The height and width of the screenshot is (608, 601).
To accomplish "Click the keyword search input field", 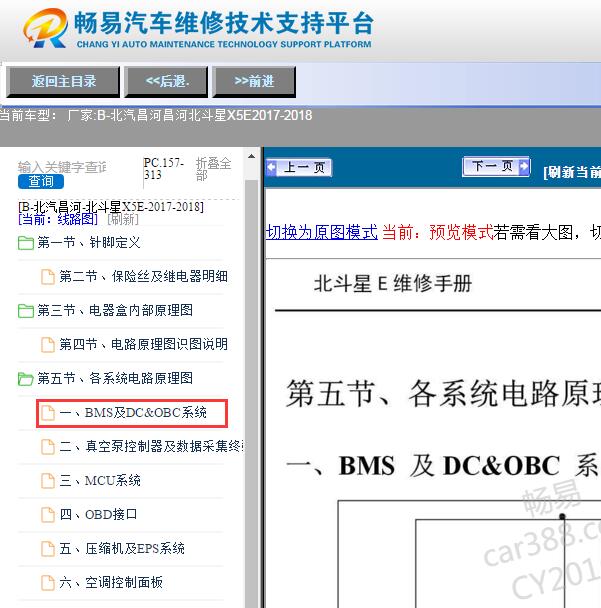I will 62,167.
